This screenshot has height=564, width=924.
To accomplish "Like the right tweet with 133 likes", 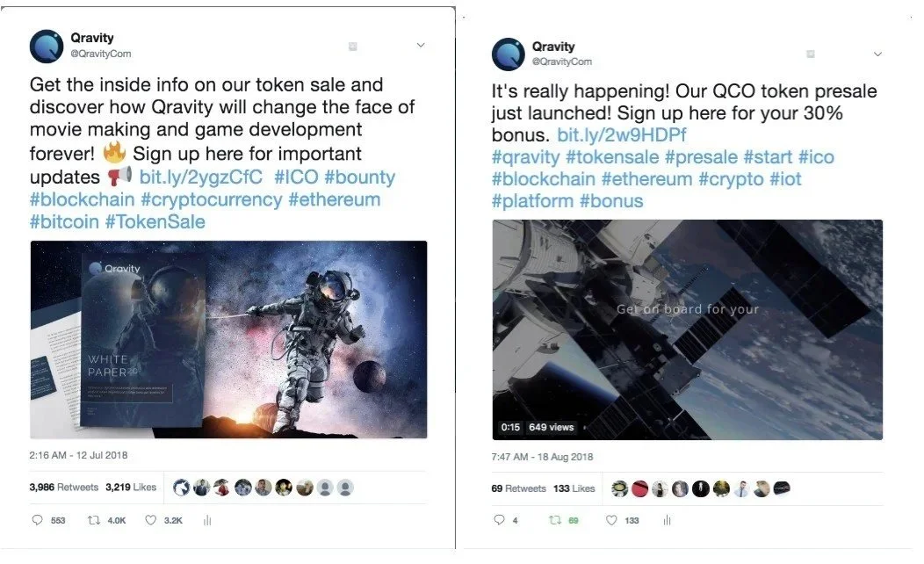I will click(611, 520).
